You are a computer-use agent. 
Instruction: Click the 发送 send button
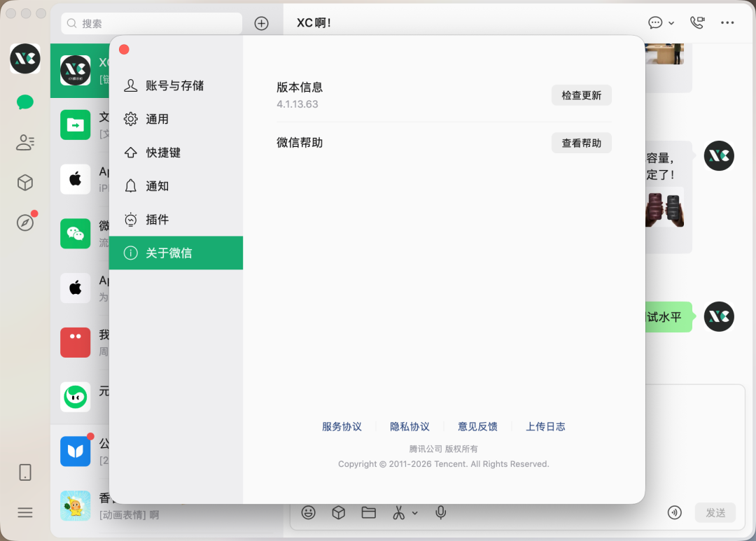pyautogui.click(x=715, y=512)
